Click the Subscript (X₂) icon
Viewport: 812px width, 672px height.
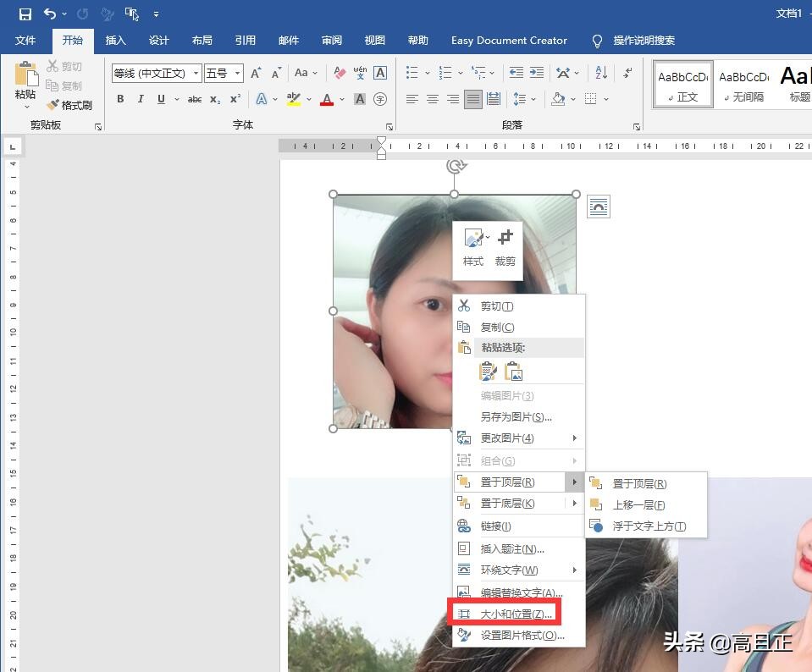tap(215, 98)
